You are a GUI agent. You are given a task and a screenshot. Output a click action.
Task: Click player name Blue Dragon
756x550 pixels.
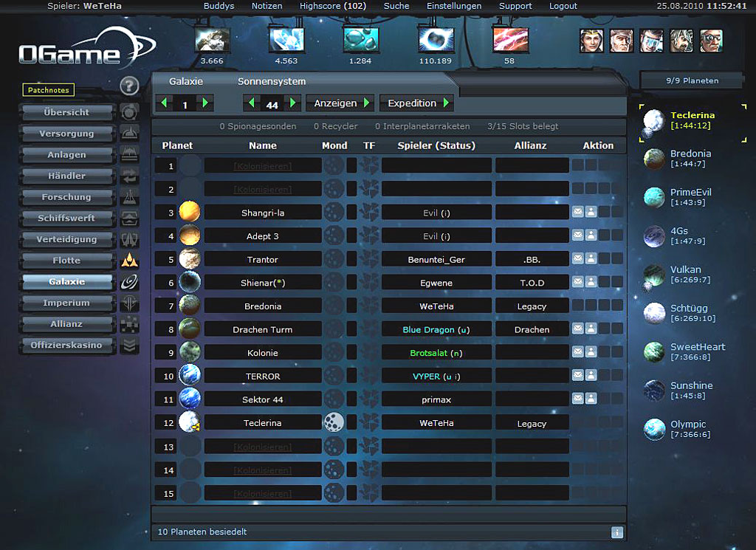429,330
